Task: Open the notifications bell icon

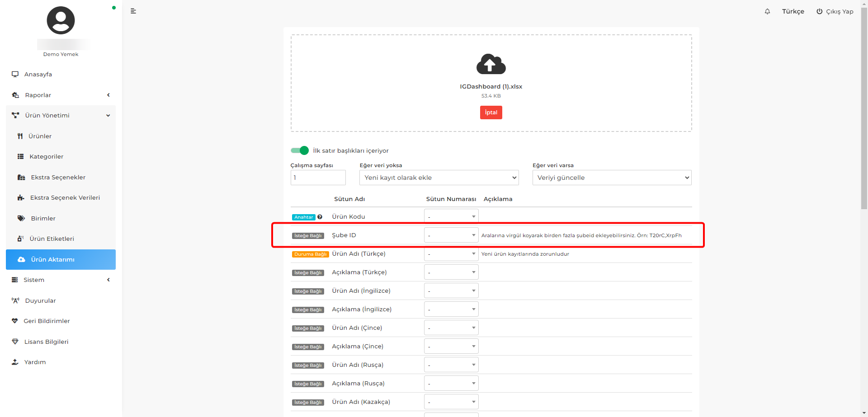Action: (767, 11)
